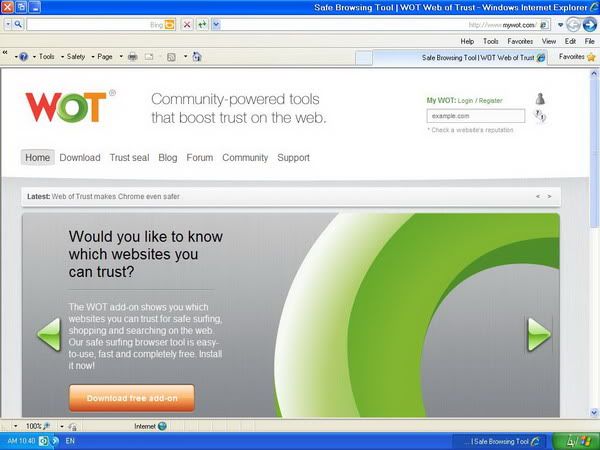Click the blue Forward arrow navigation button

590,25
